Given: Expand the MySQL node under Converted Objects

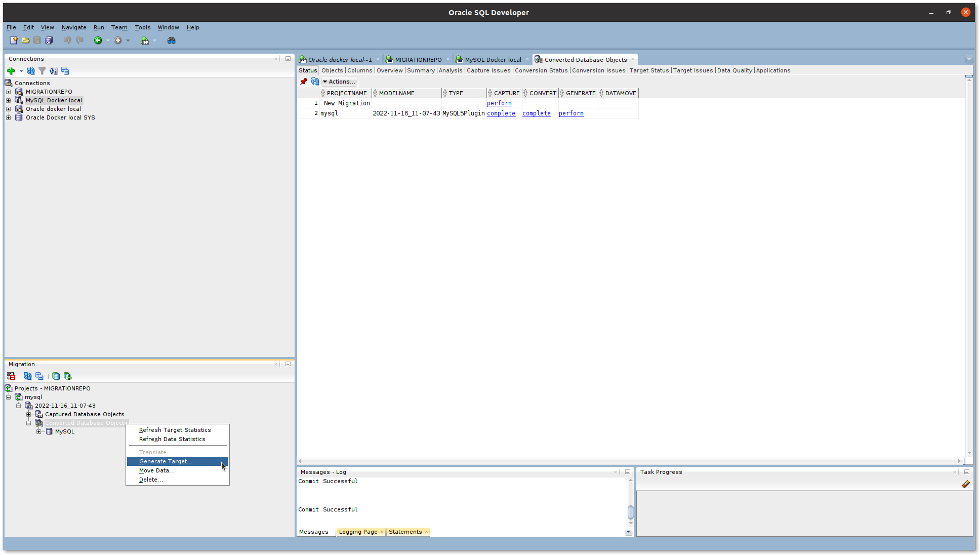Looking at the screenshot, I should pos(39,431).
